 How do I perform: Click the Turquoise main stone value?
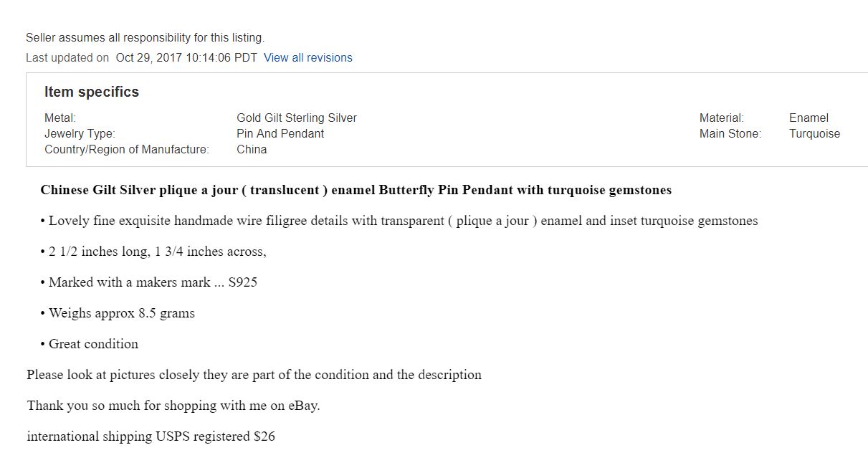814,134
